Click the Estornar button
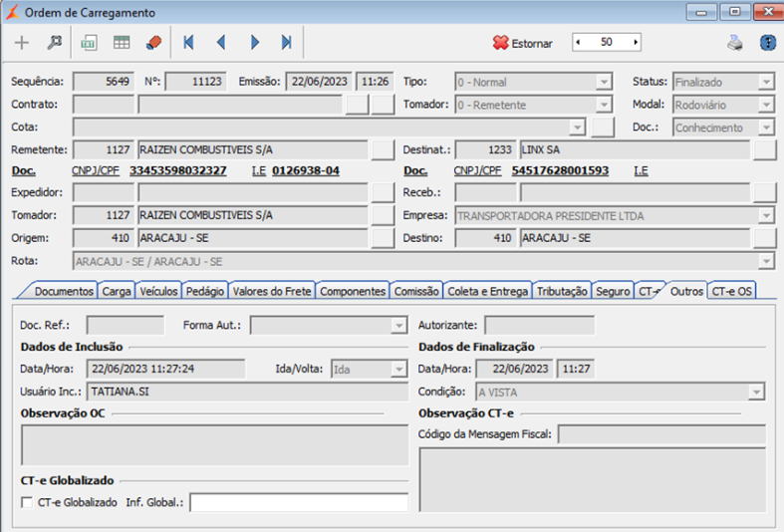The width and height of the screenshot is (784, 532). coord(522,43)
